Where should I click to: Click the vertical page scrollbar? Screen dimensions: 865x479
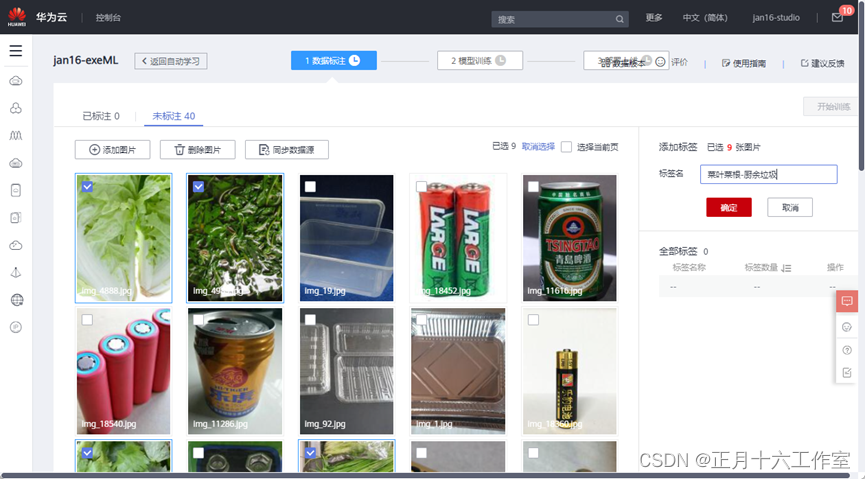[x=861, y=86]
